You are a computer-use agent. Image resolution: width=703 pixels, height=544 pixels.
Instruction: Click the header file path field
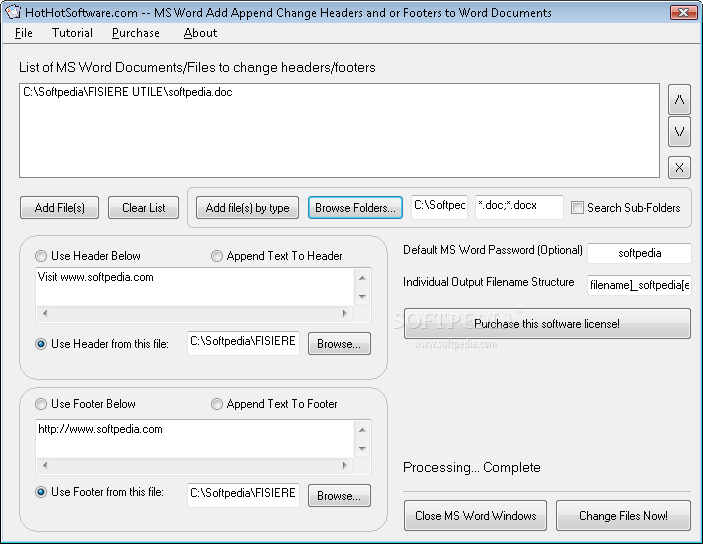click(243, 343)
